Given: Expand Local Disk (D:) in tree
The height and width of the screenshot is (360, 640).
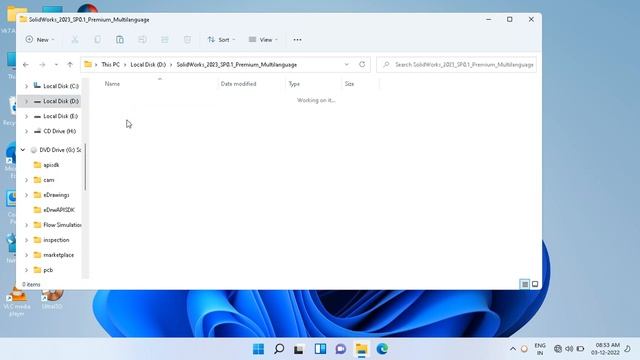Looking at the screenshot, I should tap(27, 101).
